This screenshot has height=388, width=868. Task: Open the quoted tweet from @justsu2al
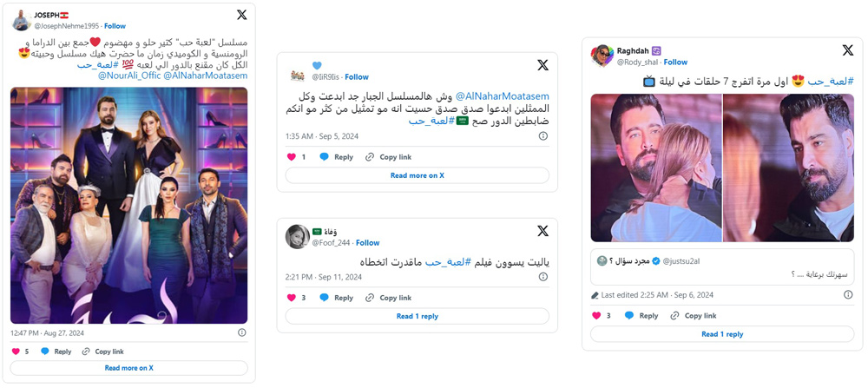(x=722, y=266)
